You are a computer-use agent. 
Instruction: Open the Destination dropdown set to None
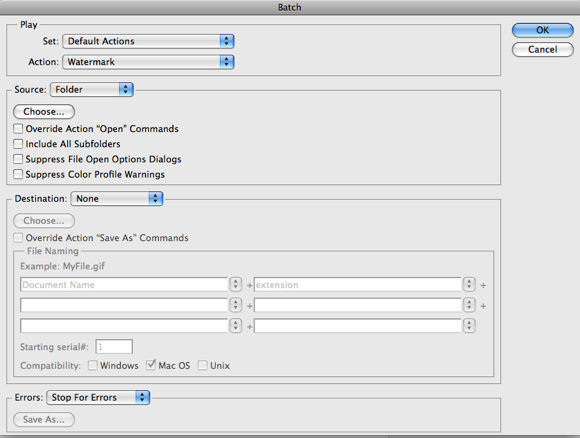117,199
